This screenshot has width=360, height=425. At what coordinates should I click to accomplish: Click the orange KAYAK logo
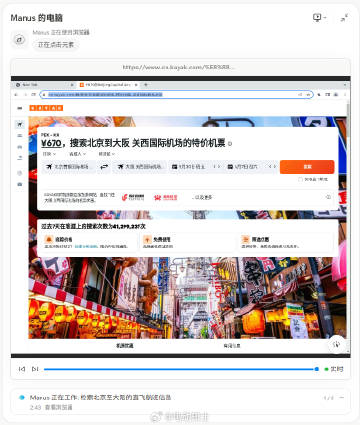[x=46, y=108]
